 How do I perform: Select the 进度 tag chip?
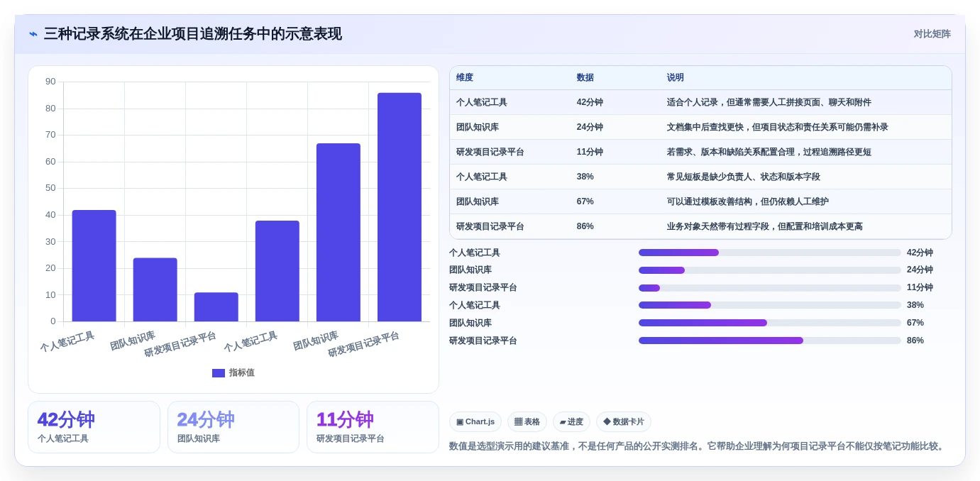click(x=571, y=422)
